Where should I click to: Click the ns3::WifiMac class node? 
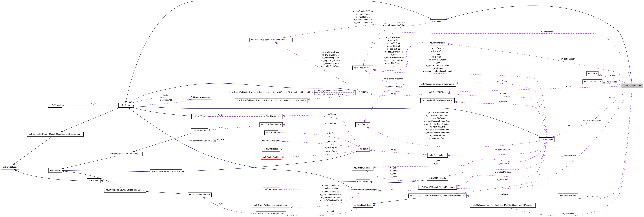pyautogui.click(x=437, y=22)
